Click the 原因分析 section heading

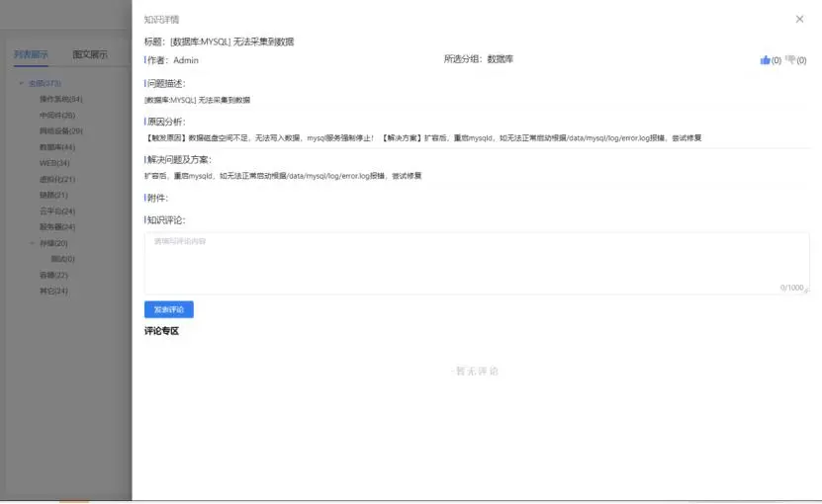pyautogui.click(x=165, y=122)
